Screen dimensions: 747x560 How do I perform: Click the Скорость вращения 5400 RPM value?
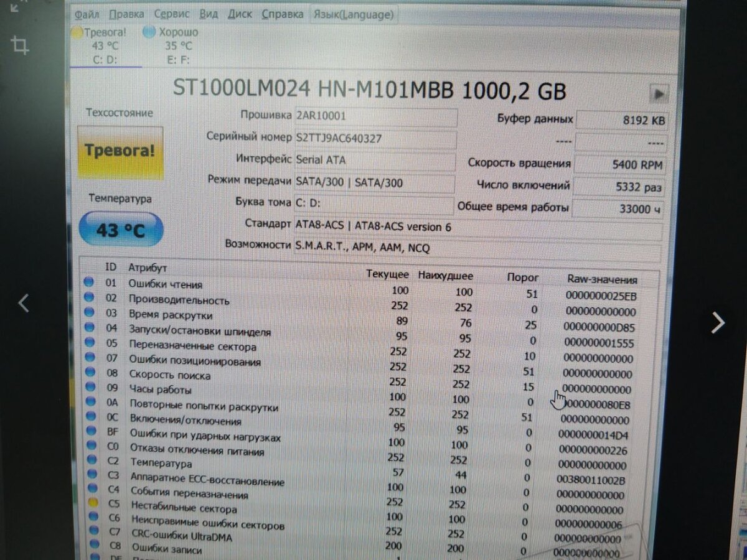click(621, 165)
